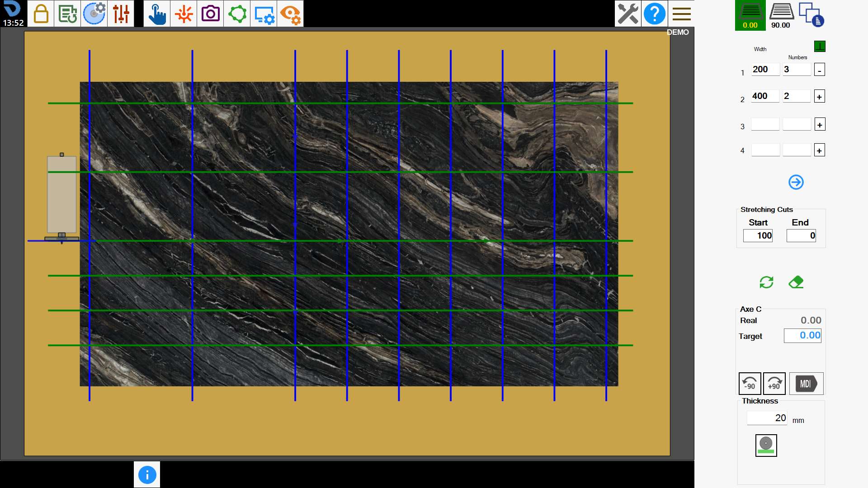Viewport: 868px width, 488px height.
Task: Take a slab photo with camera icon
Action: 210,14
